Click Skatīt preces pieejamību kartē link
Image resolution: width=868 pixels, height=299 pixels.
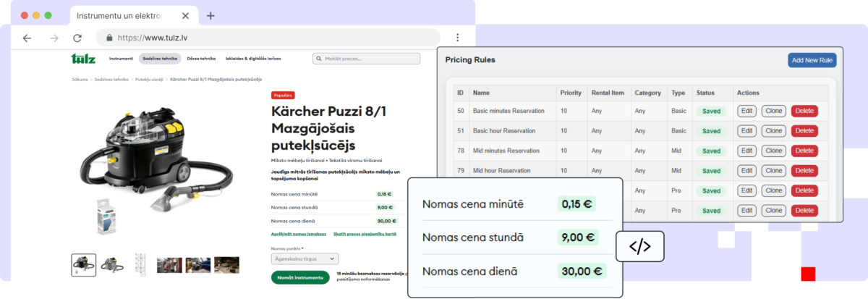point(364,234)
